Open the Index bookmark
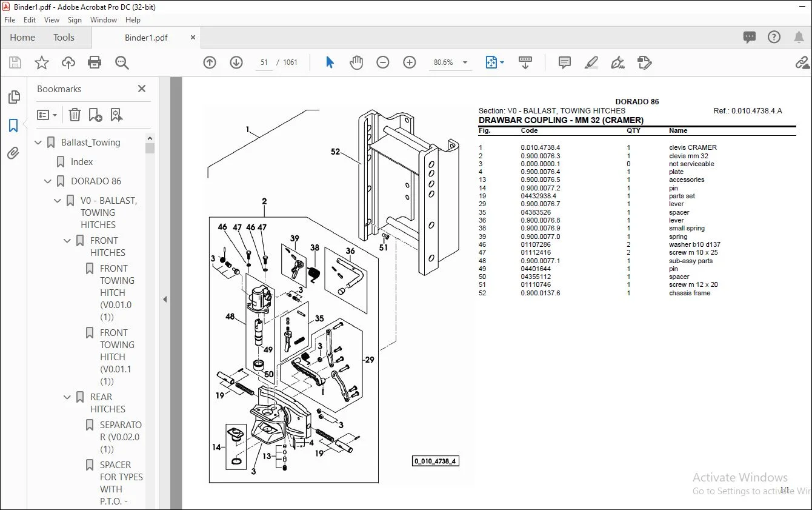The height and width of the screenshot is (510, 812). 82,162
